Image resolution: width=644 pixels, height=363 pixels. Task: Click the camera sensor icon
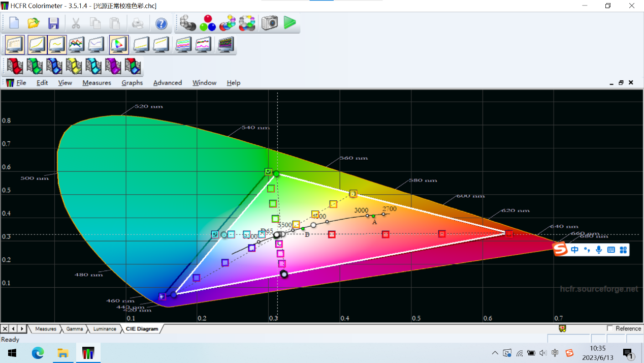pyautogui.click(x=269, y=23)
